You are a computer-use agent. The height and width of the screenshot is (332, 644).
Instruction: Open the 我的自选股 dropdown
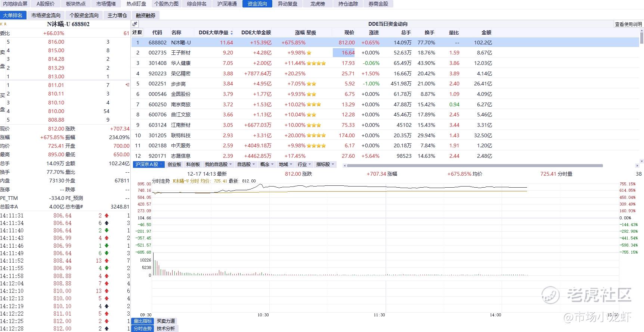pyautogui.click(x=218, y=165)
